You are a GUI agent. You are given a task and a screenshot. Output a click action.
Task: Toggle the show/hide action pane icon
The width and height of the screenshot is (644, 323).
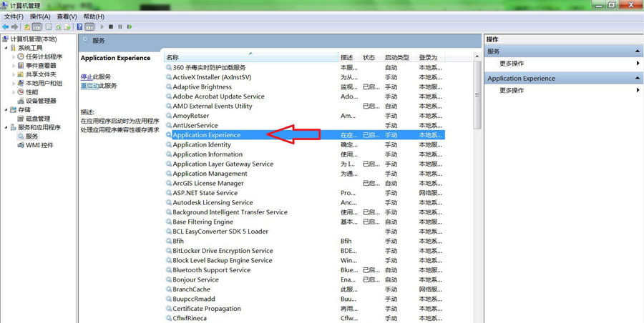coord(90,26)
